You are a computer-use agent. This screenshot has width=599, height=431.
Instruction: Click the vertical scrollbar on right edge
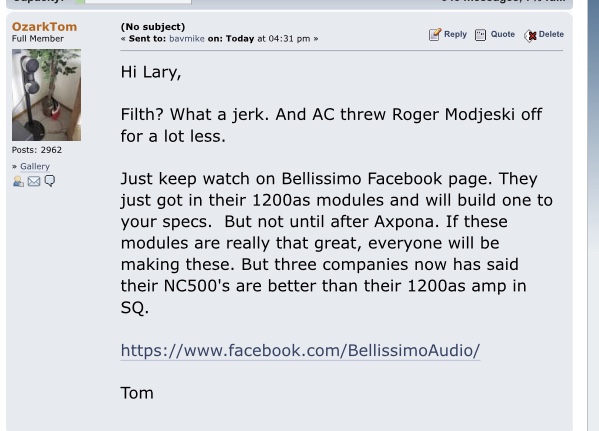coord(593,216)
